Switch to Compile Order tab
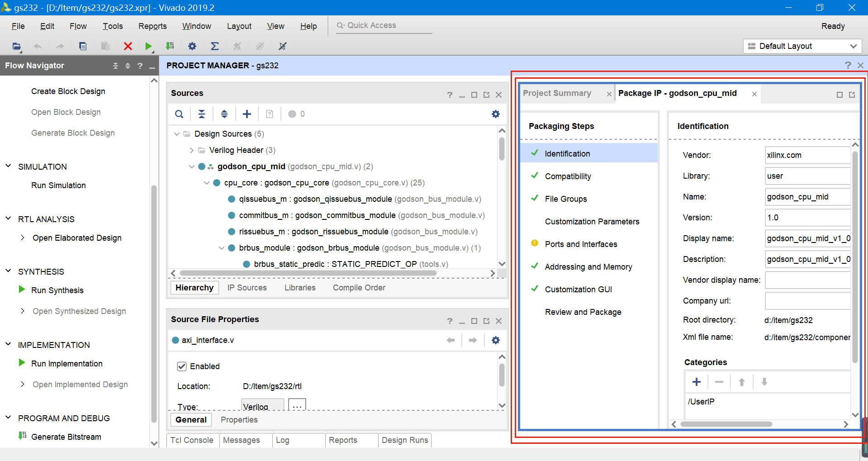The width and height of the screenshot is (868, 461). coord(359,288)
